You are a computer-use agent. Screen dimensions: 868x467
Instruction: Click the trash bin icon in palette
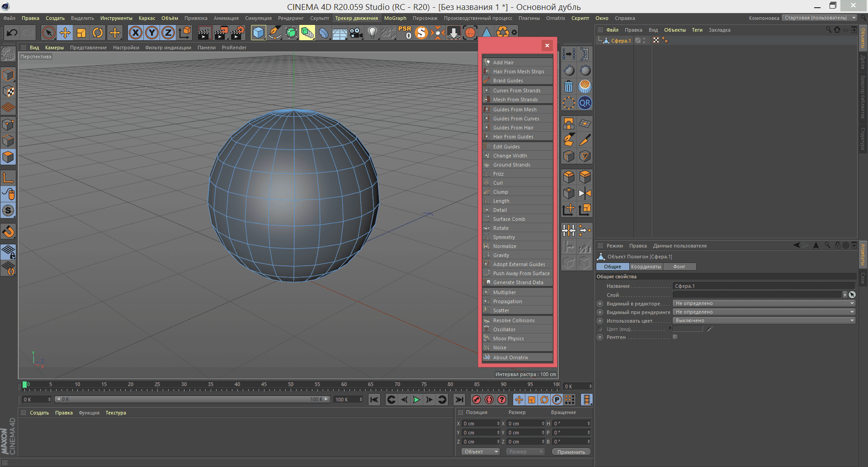point(569,86)
